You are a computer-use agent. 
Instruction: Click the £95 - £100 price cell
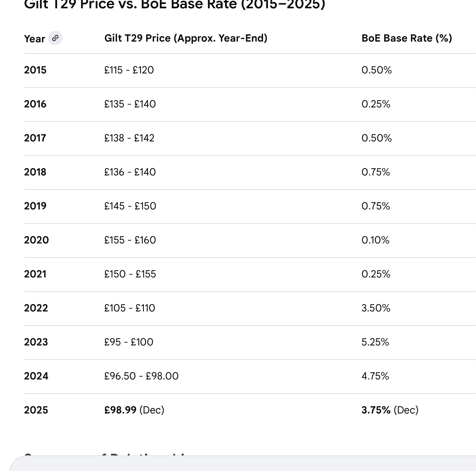pyautogui.click(x=128, y=342)
